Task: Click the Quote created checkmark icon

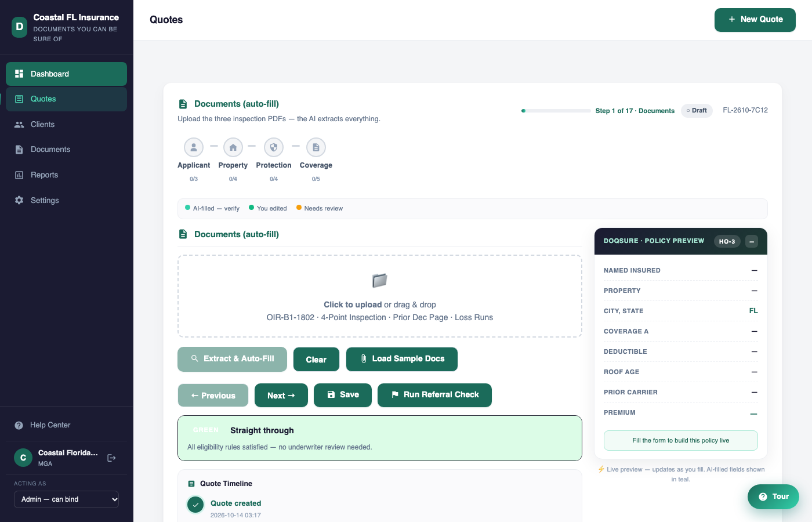Action: click(195, 505)
